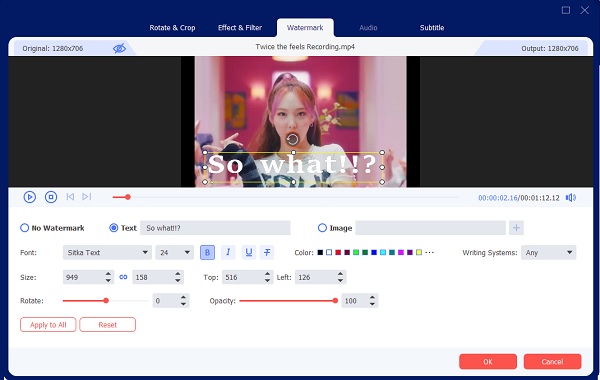Increase the Rotate value
The height and width of the screenshot is (380, 600).
183,297
